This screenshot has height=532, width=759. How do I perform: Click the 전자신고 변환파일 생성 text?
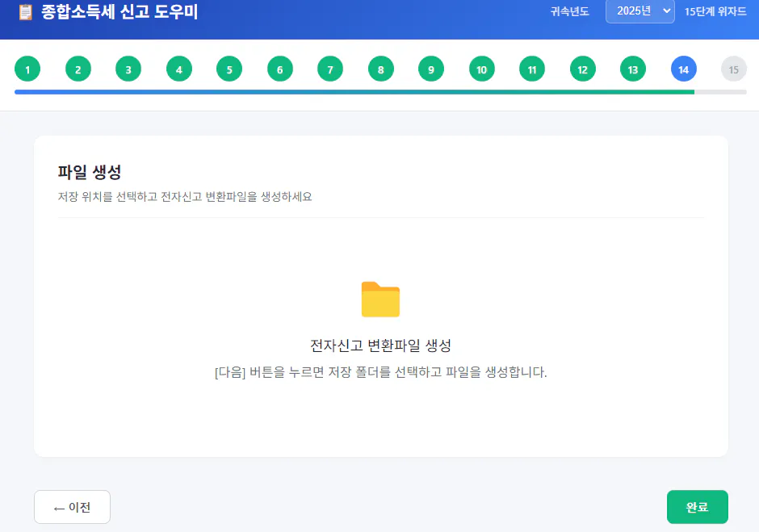380,346
